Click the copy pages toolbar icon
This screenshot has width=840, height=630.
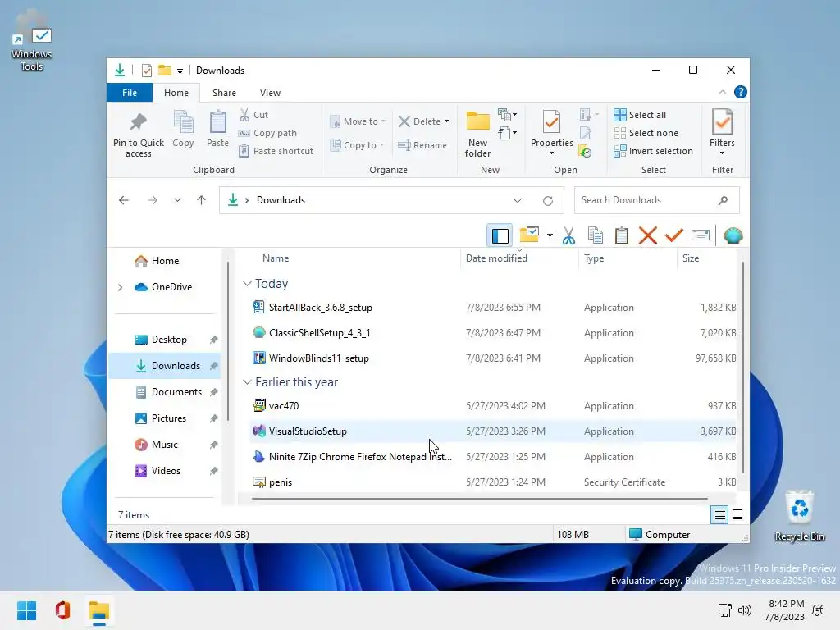pyautogui.click(x=596, y=235)
